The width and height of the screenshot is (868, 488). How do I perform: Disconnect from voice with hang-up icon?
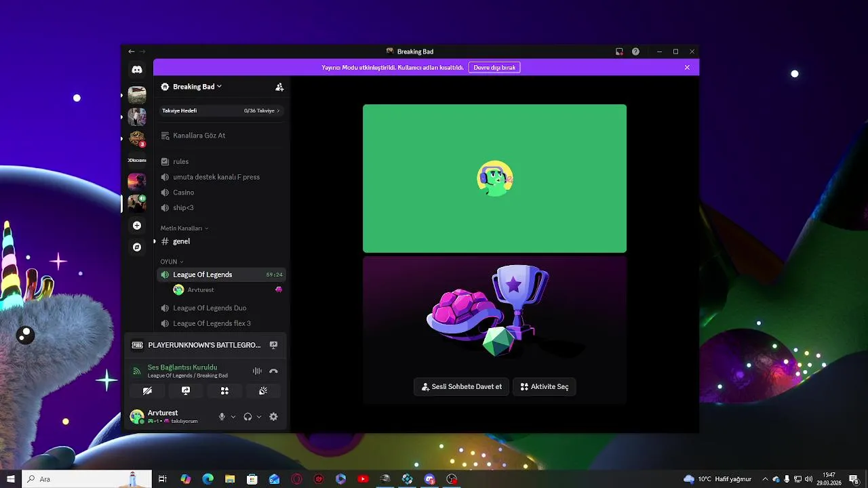273,371
